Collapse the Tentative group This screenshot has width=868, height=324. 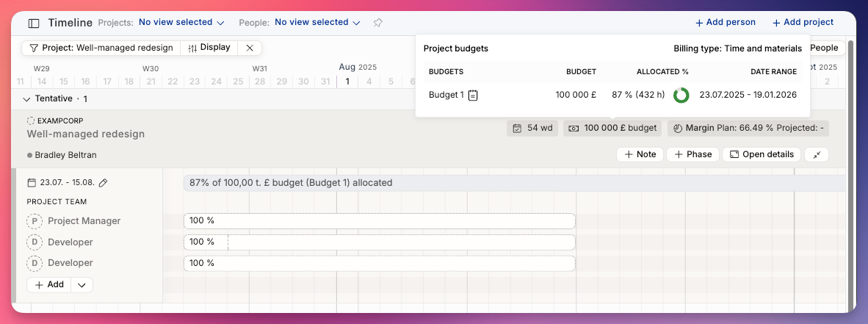(26, 98)
